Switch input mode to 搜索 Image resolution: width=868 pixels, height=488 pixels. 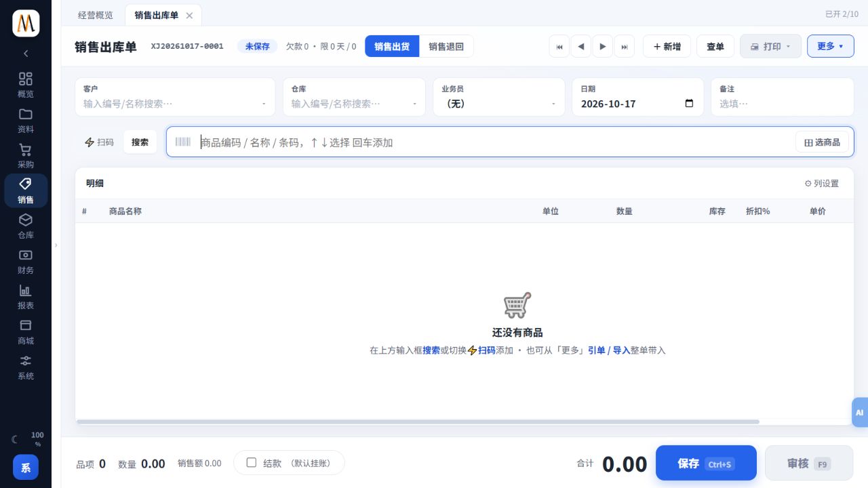coord(140,142)
